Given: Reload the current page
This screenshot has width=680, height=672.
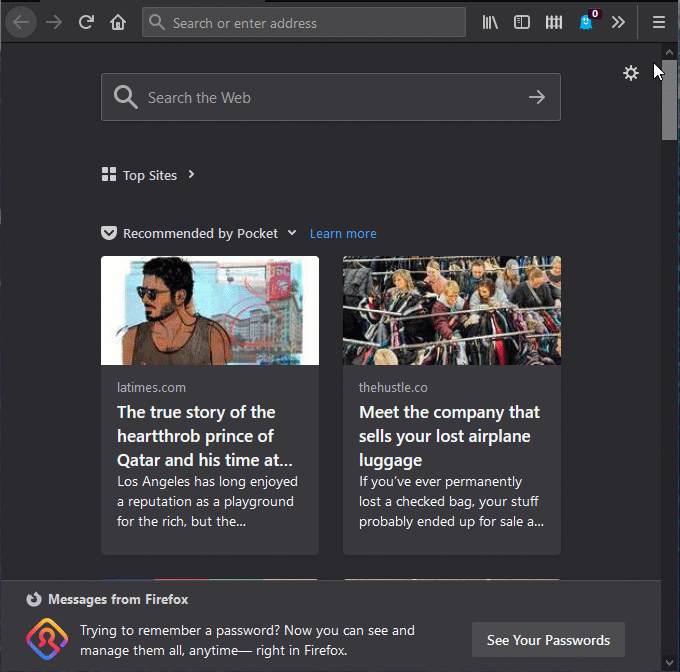Looking at the screenshot, I should pyautogui.click(x=86, y=22).
